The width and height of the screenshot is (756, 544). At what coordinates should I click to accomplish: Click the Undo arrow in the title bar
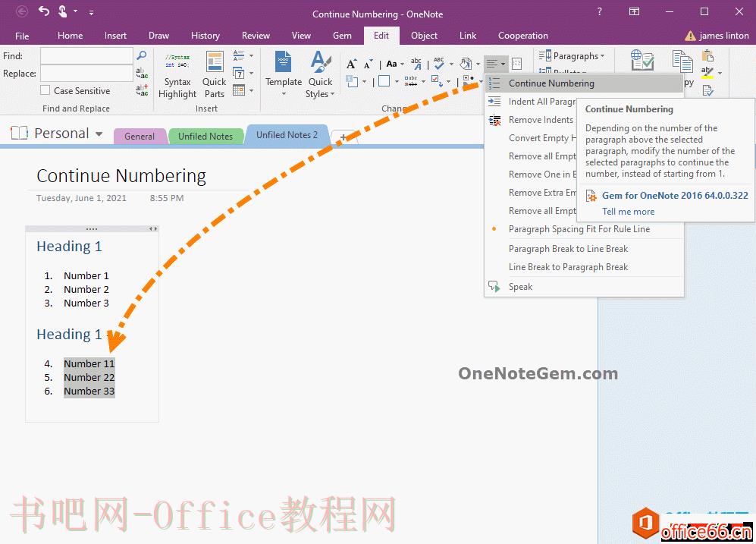pyautogui.click(x=44, y=11)
